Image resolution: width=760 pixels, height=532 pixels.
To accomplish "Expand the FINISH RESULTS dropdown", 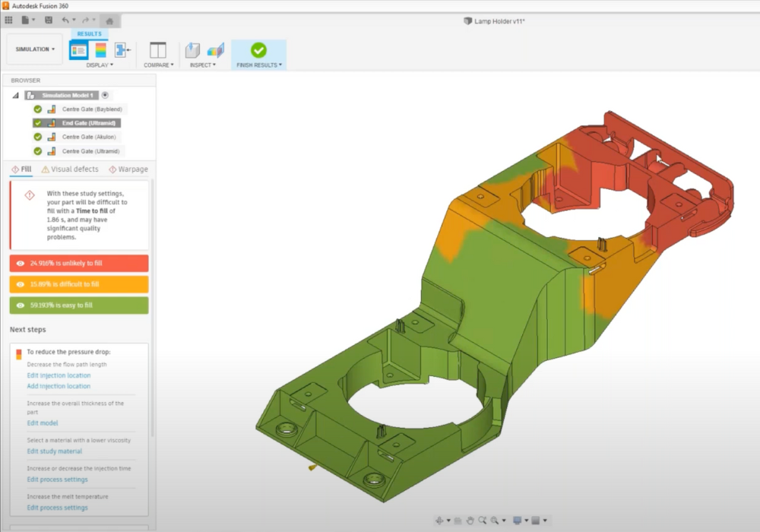I will coord(259,65).
